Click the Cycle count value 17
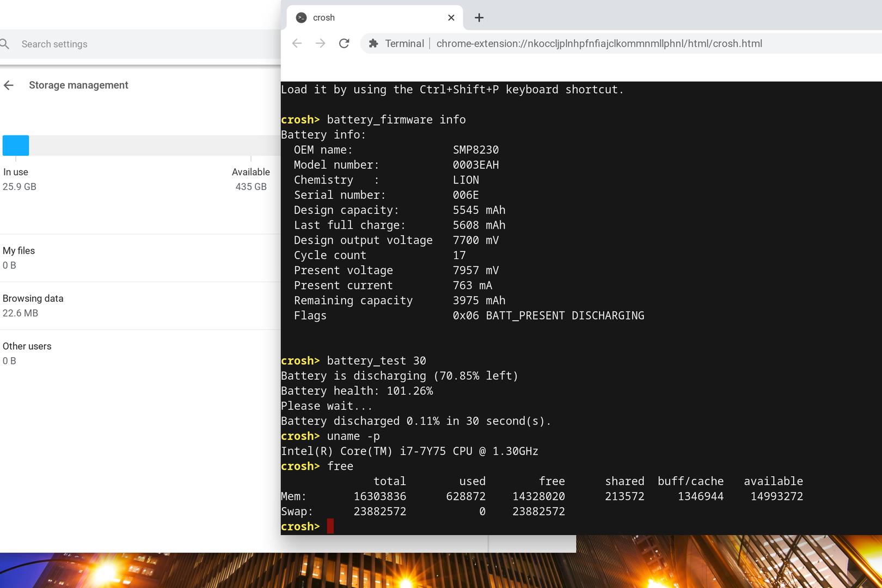The width and height of the screenshot is (882, 588). coord(460,255)
